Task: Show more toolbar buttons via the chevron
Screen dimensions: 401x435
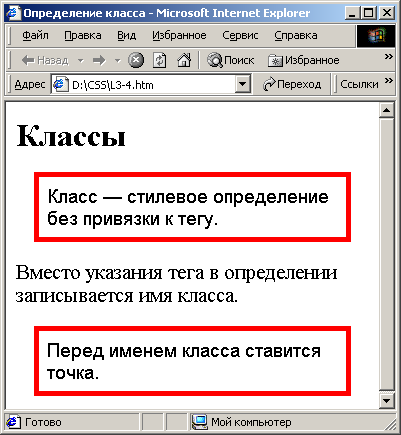Action: coord(388,56)
